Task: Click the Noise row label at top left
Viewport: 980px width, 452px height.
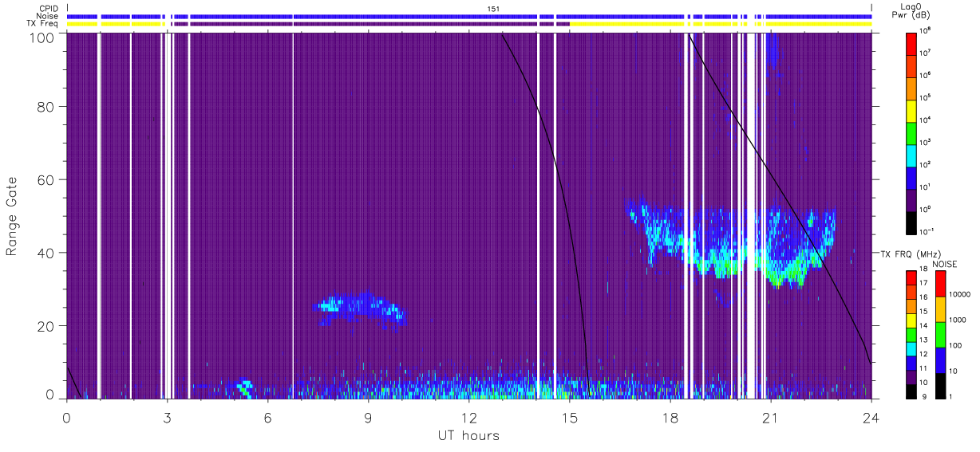Action: pyautogui.click(x=47, y=16)
